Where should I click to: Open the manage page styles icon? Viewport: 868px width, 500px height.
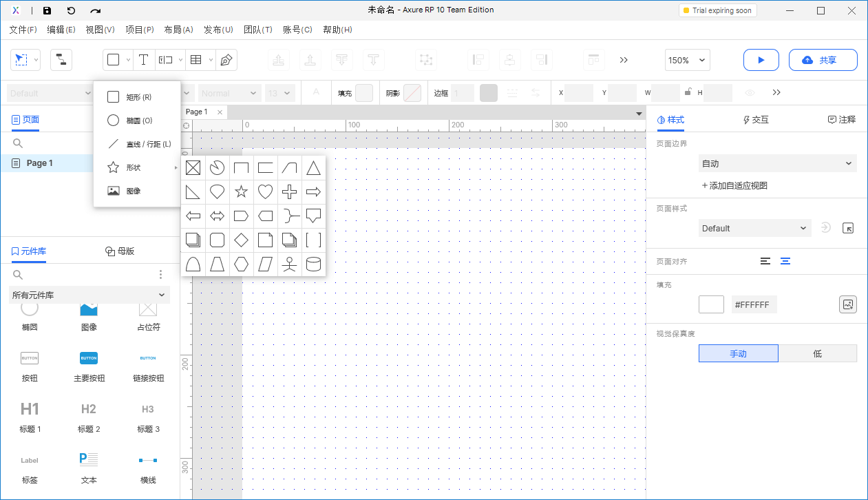pos(848,228)
